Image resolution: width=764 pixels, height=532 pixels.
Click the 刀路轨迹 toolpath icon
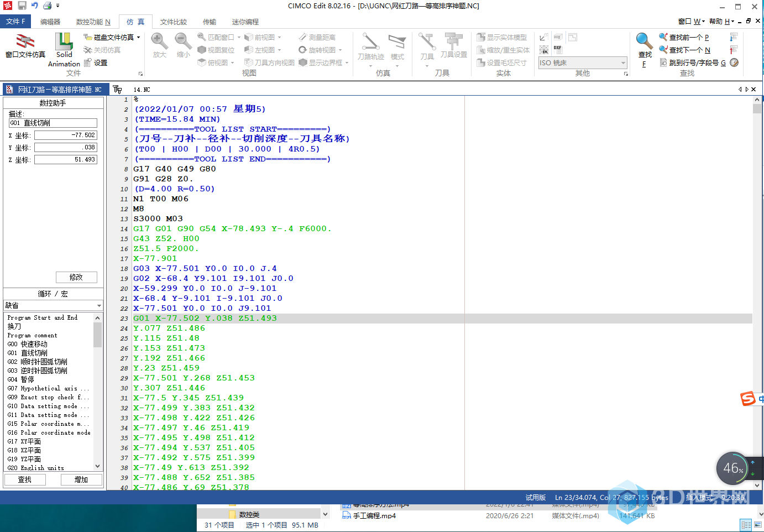(x=370, y=46)
